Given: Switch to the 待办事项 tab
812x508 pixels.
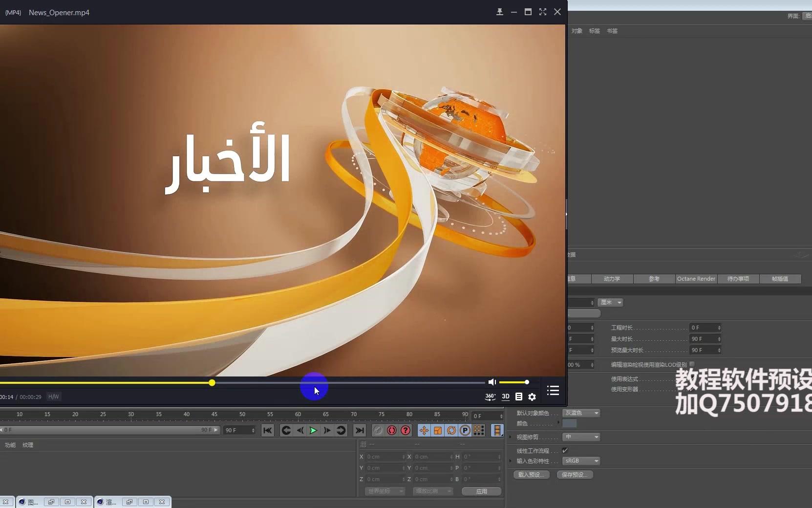Looking at the screenshot, I should tap(738, 279).
